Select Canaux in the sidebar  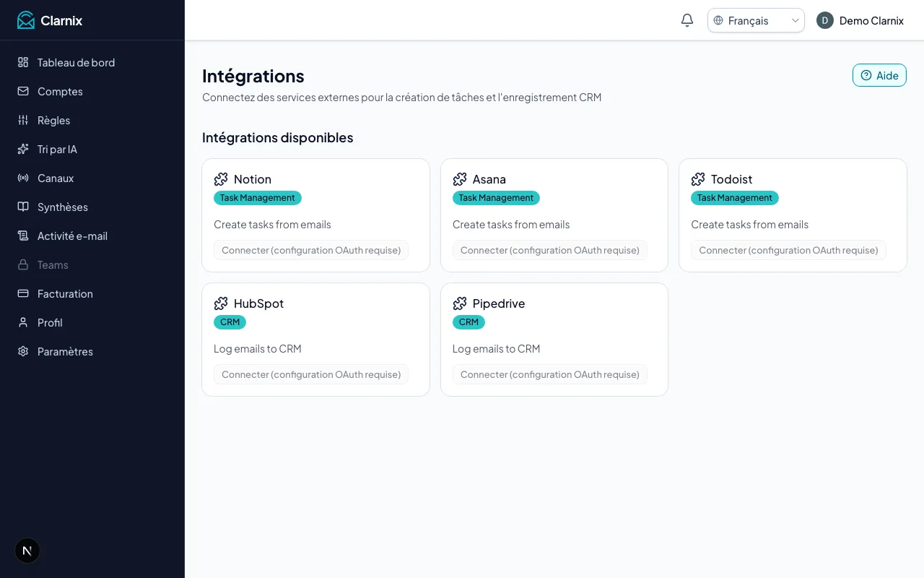pos(92,178)
